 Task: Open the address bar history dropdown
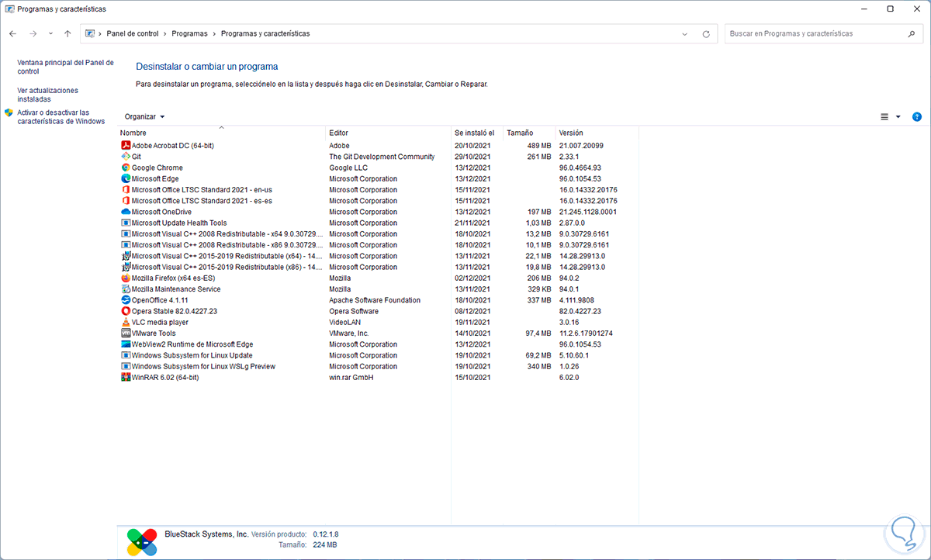tap(685, 34)
